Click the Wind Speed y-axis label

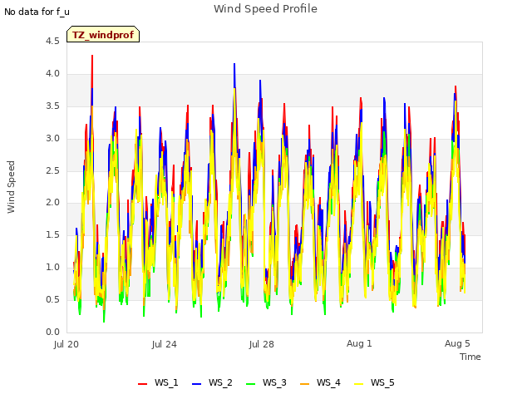(x=11, y=187)
